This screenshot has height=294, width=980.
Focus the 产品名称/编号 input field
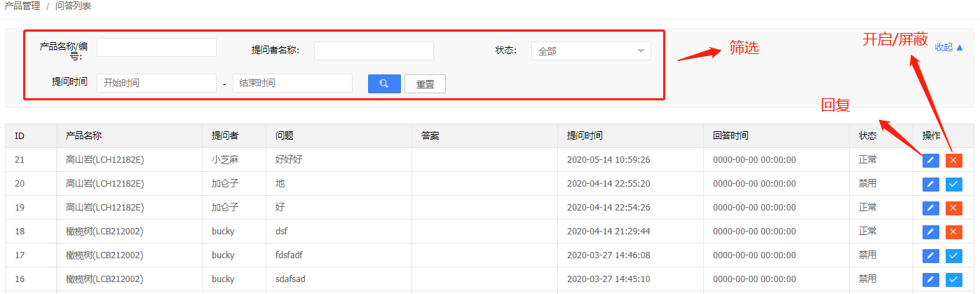156,47
